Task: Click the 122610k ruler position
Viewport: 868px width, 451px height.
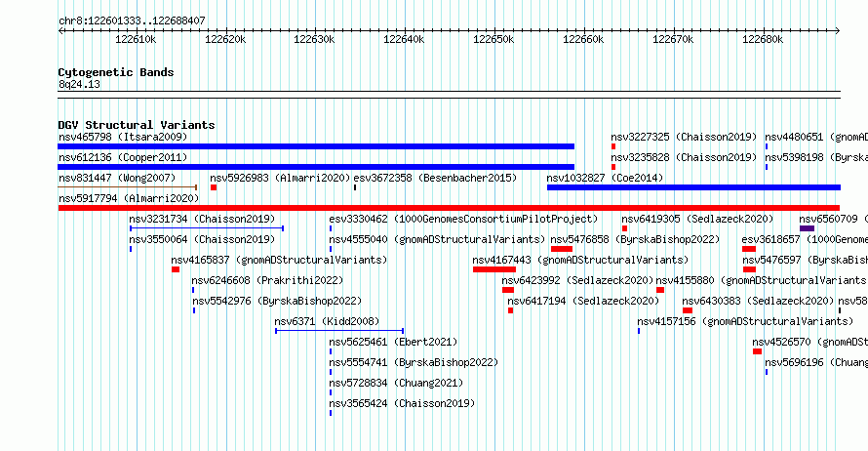Action: (x=136, y=39)
